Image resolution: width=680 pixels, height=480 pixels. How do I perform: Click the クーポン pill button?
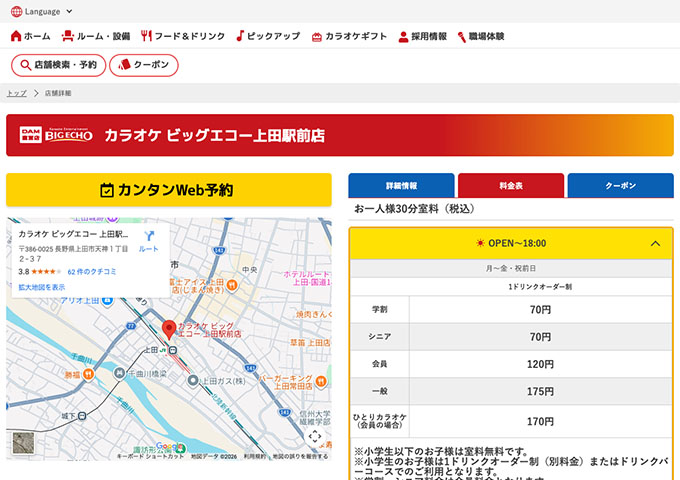pyautogui.click(x=144, y=65)
